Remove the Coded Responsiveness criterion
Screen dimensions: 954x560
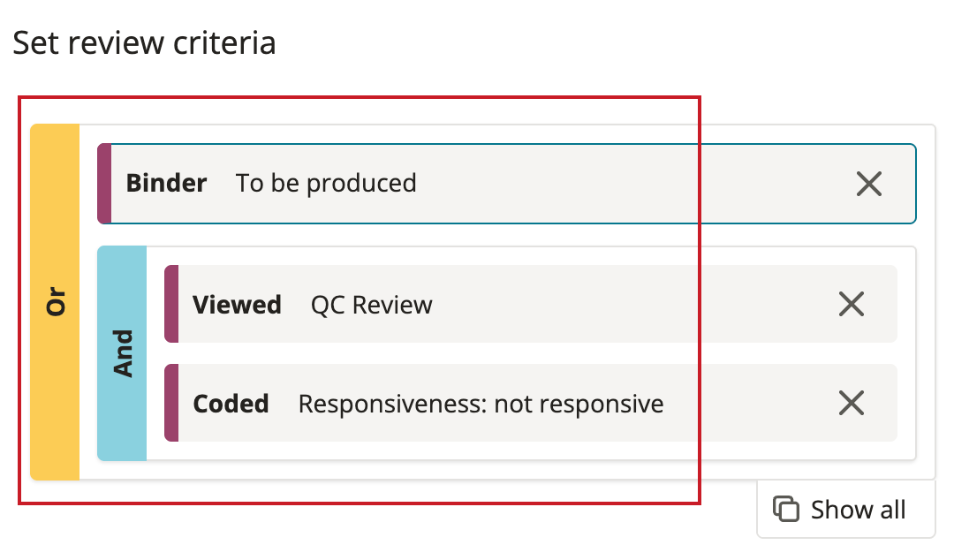coord(852,403)
